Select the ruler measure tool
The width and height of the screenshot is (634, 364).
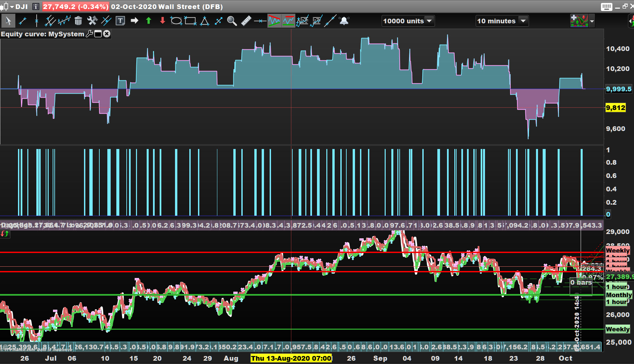tap(246, 21)
